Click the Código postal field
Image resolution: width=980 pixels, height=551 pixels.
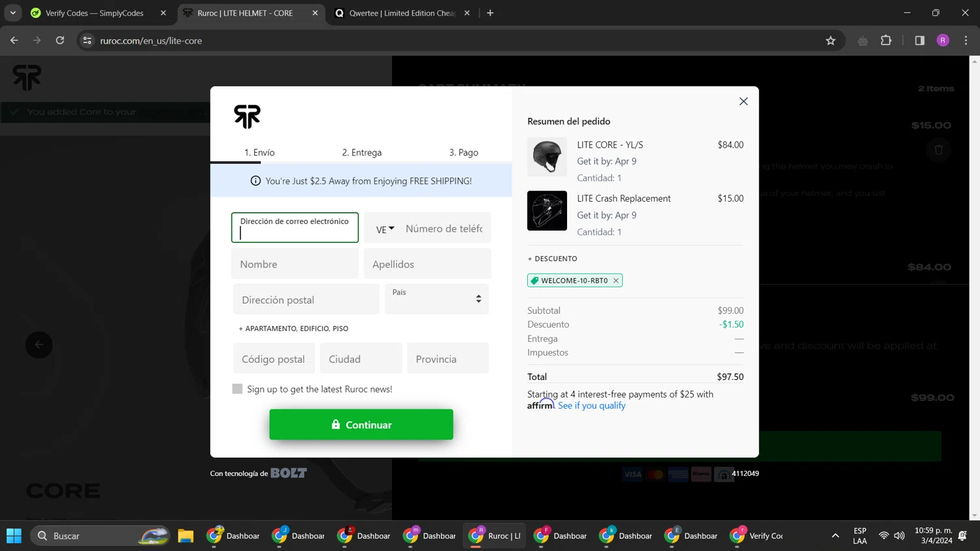274,358
